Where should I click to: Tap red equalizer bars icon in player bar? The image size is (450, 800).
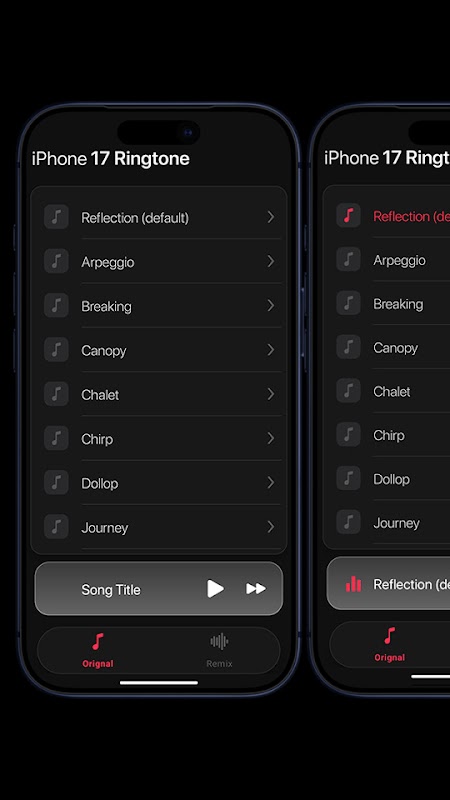(353, 584)
